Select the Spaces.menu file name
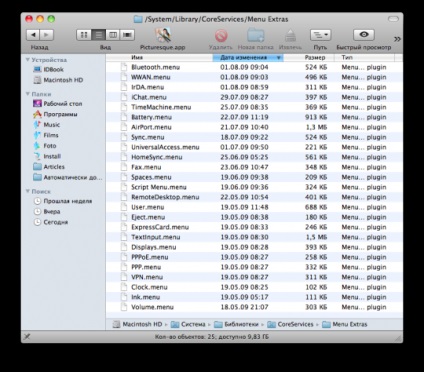 tap(151, 177)
